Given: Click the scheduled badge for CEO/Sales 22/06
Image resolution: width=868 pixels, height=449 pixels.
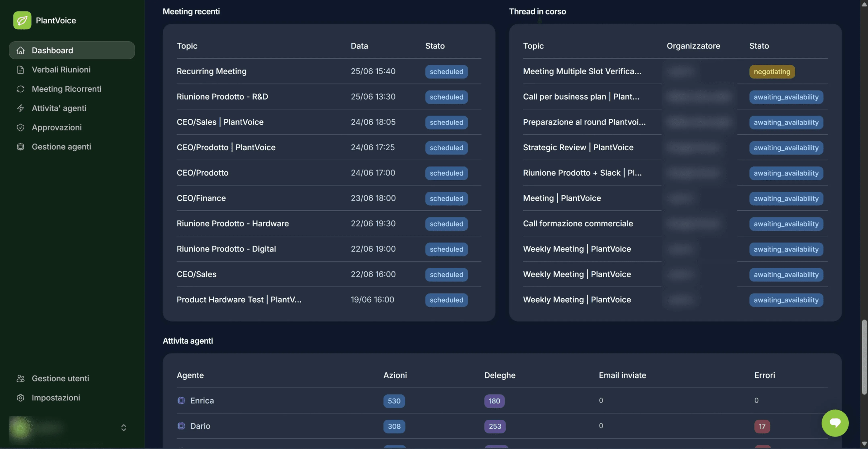Looking at the screenshot, I should [446, 274].
